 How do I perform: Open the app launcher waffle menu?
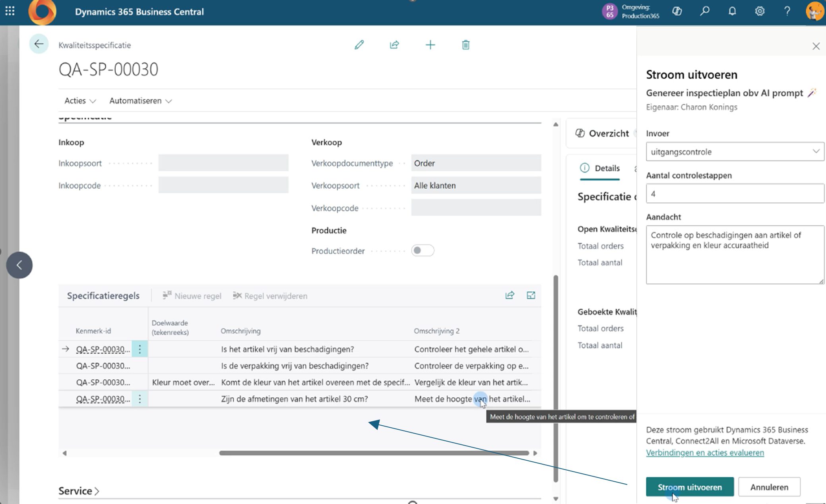10,11
